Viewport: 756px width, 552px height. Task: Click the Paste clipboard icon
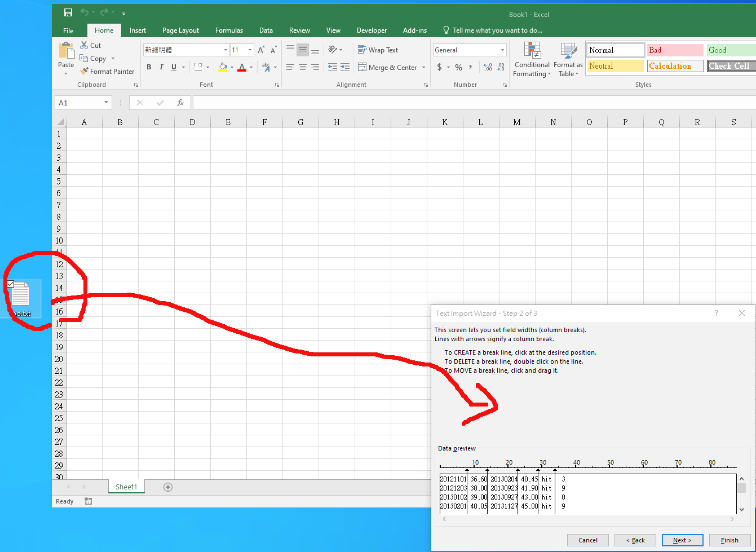click(x=66, y=51)
